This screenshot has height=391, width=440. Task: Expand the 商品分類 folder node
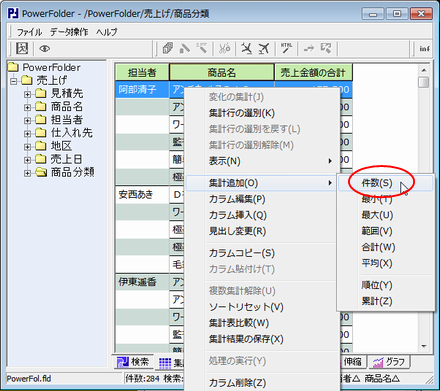click(x=27, y=173)
